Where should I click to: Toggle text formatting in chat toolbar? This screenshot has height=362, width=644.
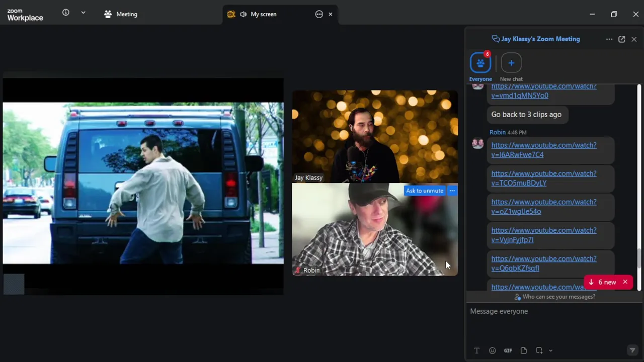[x=476, y=350]
